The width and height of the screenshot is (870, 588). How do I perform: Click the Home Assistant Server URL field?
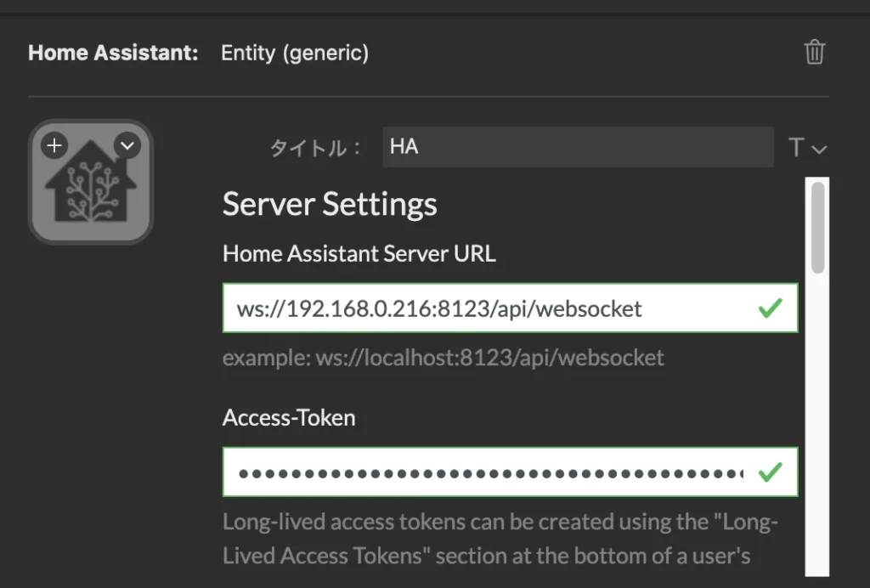coord(511,308)
